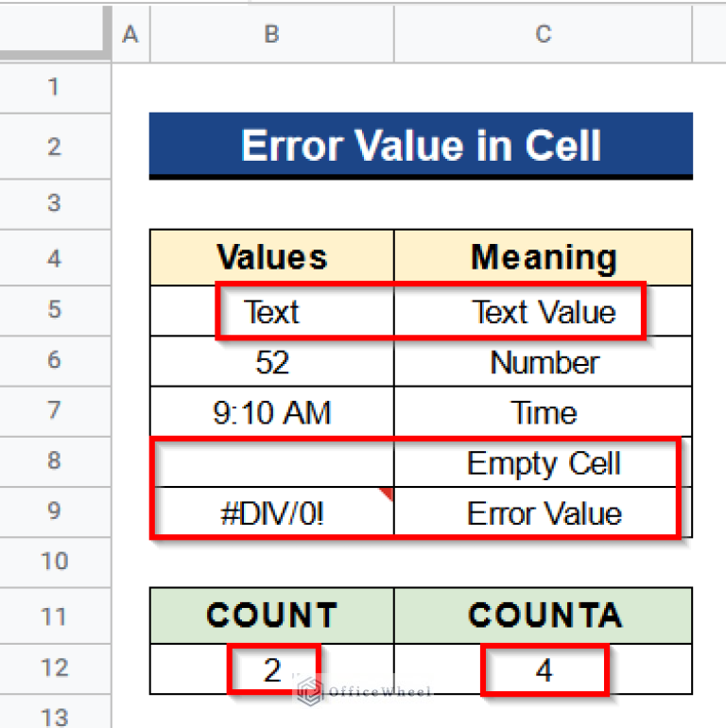The height and width of the screenshot is (728, 726).
Task: Click the 'Error Value in Cell' title cell
Action: pos(421,146)
